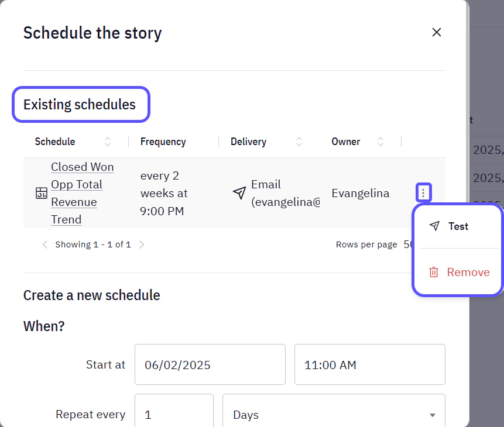Image resolution: width=504 pixels, height=427 pixels.
Task: Sort the Delivery column
Action: (299, 142)
